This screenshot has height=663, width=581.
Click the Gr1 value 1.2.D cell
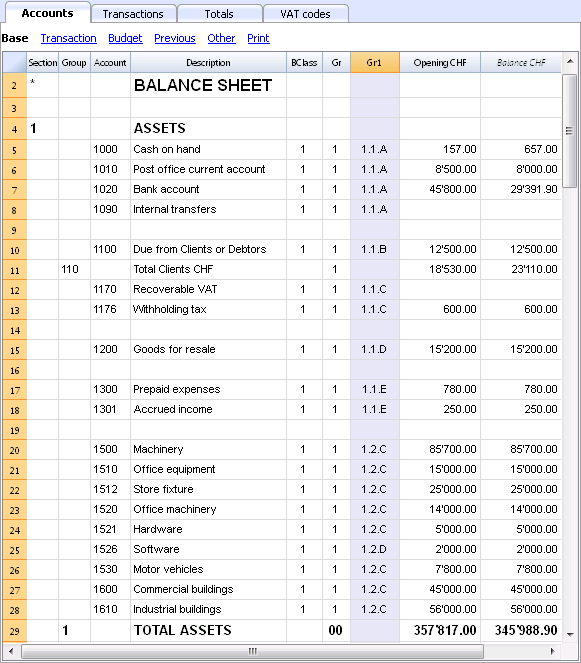[x=375, y=549]
